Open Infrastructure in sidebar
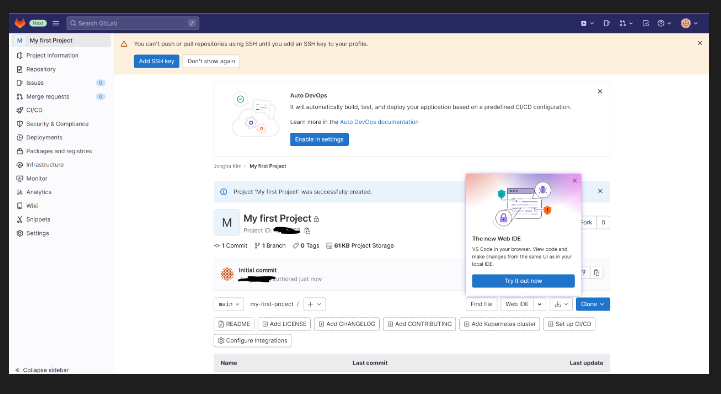This screenshot has height=394, width=721. click(x=62, y=165)
